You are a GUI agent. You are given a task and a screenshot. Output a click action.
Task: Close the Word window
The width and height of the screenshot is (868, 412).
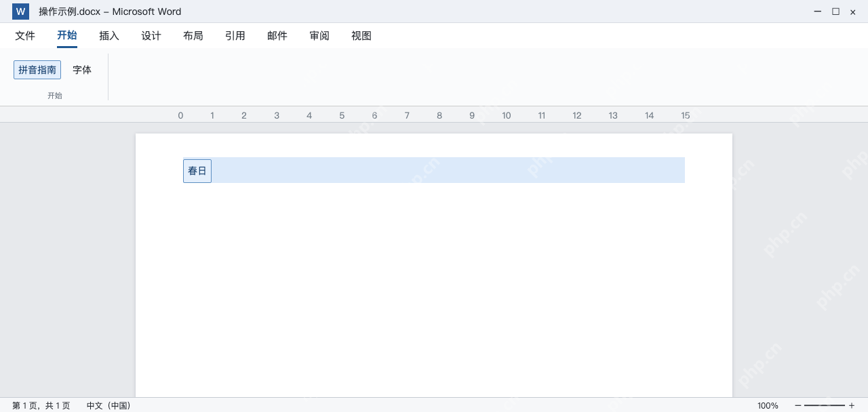point(853,12)
